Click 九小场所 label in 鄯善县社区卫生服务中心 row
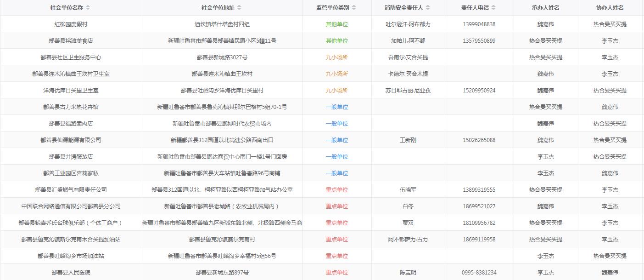644x280 pixels. pos(337,57)
